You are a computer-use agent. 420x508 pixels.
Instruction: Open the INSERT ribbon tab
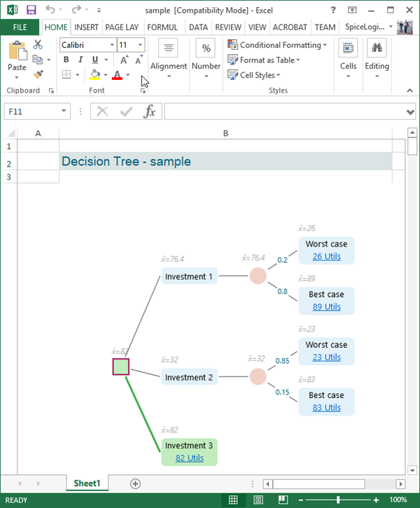point(86,27)
